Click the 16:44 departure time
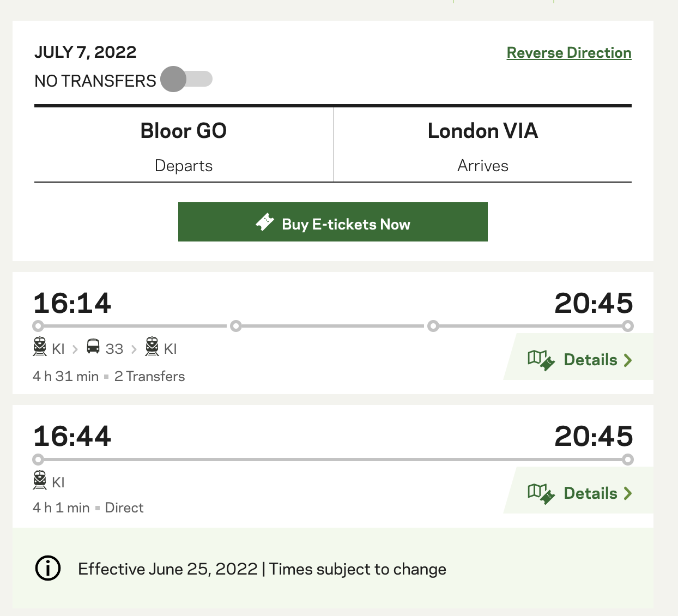Viewport: 678px width, 616px height. pos(72,436)
